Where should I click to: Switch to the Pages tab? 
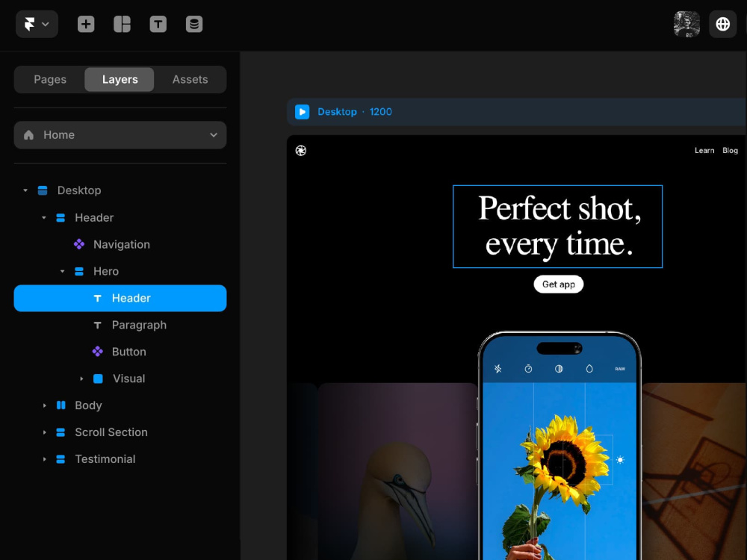pos(50,80)
